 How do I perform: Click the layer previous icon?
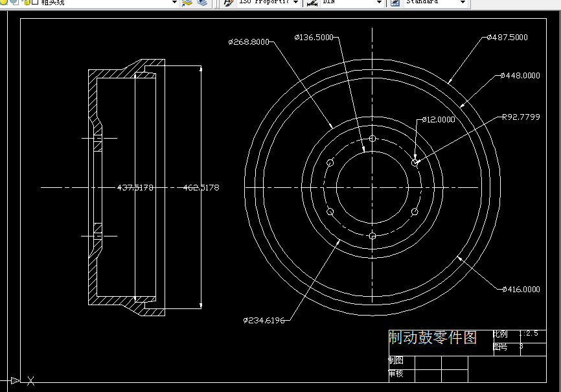point(202,3)
